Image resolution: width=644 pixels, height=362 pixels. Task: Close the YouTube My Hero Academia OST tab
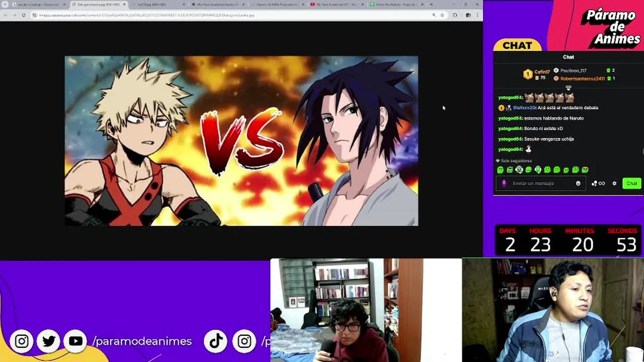[x=363, y=5]
